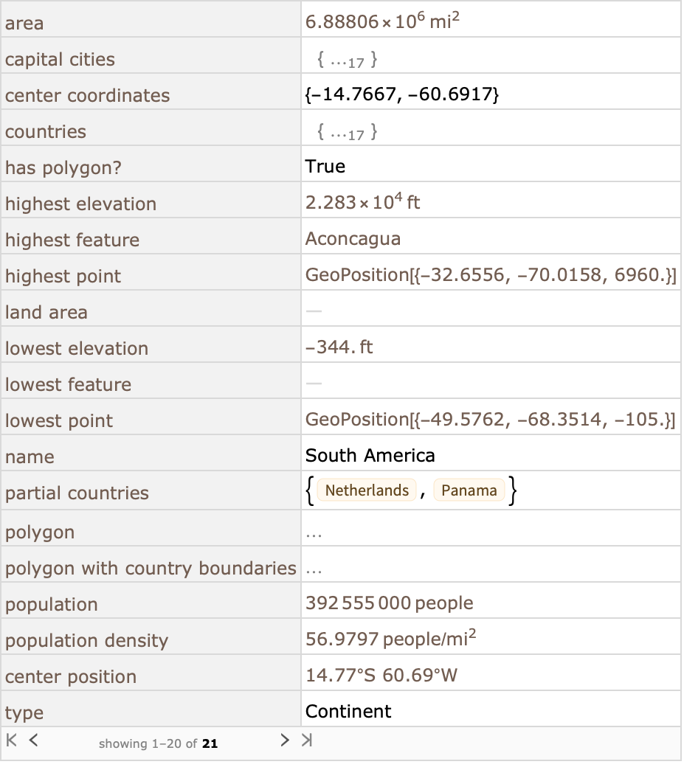The height and width of the screenshot is (784, 684).
Task: Select the population density row label
Action: (86, 640)
